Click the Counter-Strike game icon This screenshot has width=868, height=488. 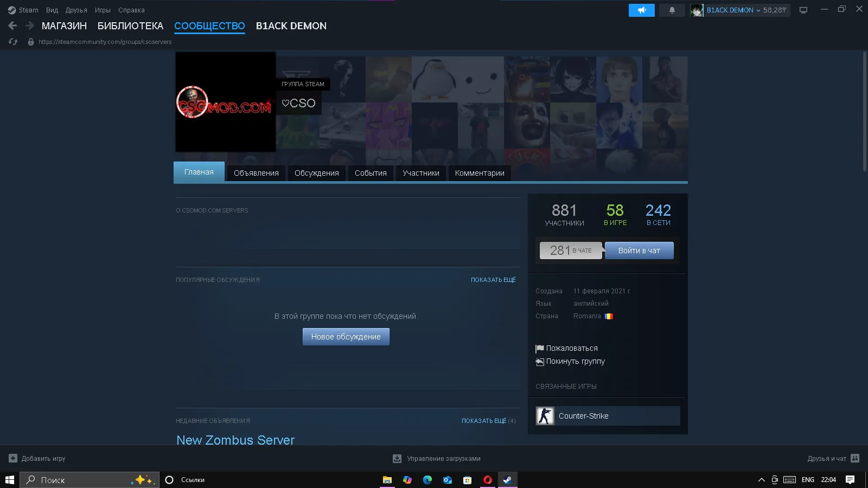pyautogui.click(x=545, y=416)
